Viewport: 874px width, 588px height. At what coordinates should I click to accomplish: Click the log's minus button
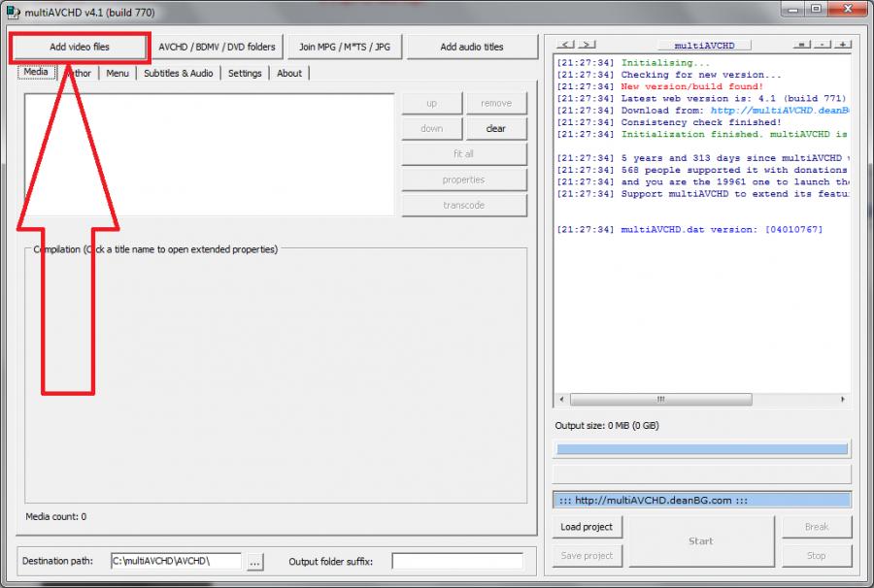point(823,45)
